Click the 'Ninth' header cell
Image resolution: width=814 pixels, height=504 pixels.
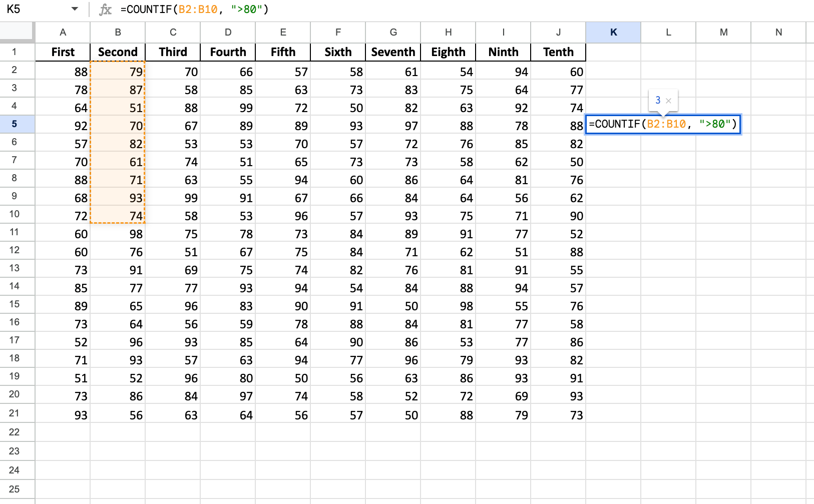(503, 52)
